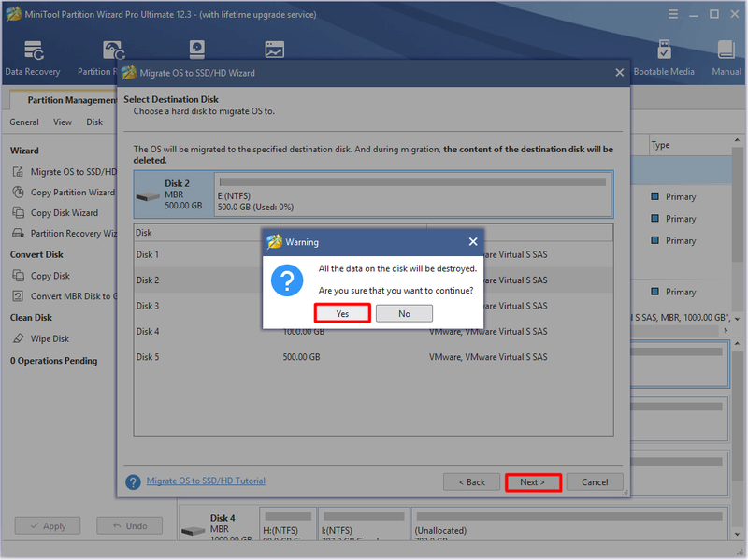The width and height of the screenshot is (748, 560).
Task: Click the Disk Benchmark toolbar icon
Action: pos(197,50)
